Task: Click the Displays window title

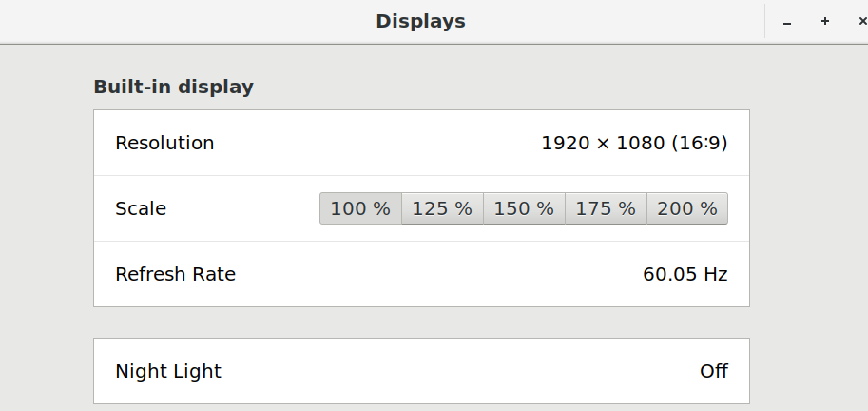Action: pos(420,21)
